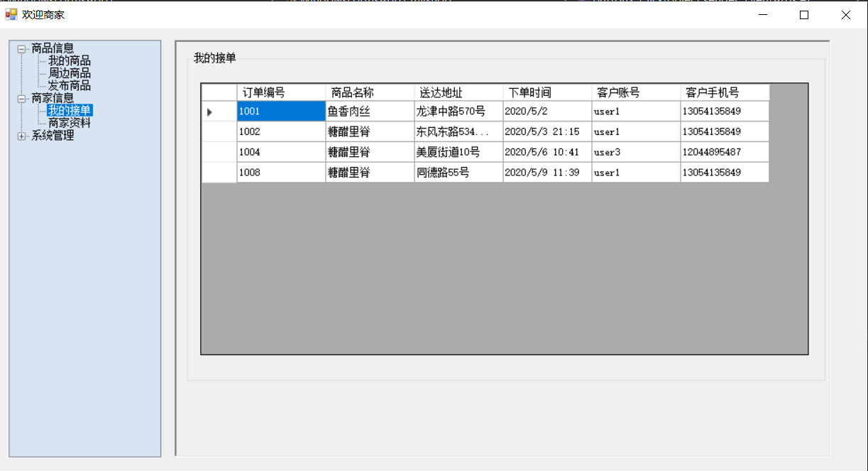Collapse the 商品信息 tree node
Image resolution: width=868 pixels, height=471 pixels.
21,49
